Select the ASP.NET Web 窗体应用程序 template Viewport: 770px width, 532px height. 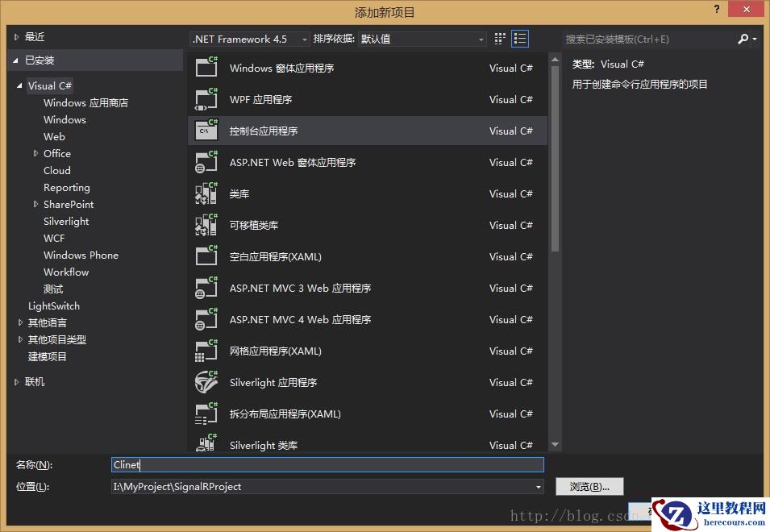tap(323, 162)
